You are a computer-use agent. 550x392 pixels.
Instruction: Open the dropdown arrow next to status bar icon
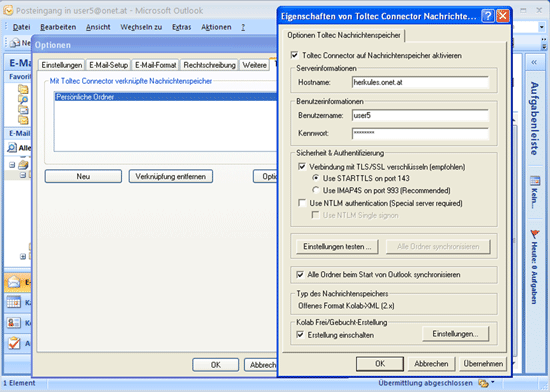point(493,382)
